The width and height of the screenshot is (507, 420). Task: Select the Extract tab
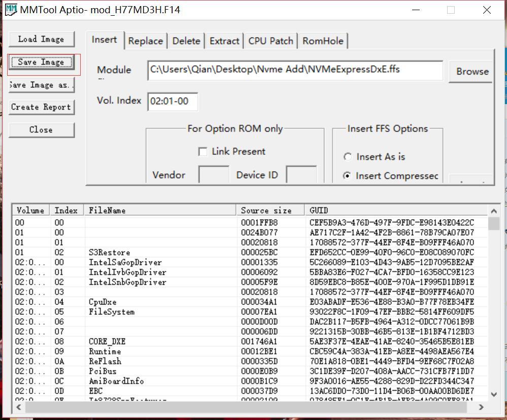point(224,41)
